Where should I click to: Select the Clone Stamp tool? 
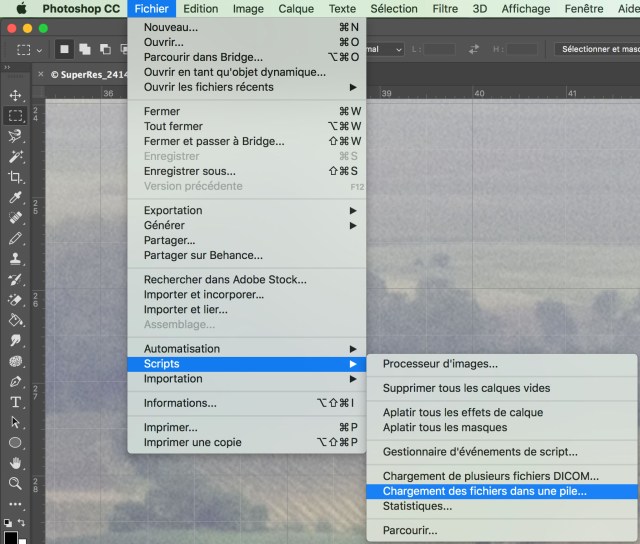coord(15,259)
